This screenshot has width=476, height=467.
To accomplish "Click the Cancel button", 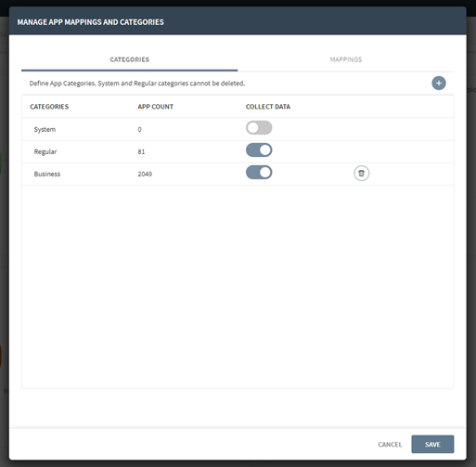I will point(390,444).
